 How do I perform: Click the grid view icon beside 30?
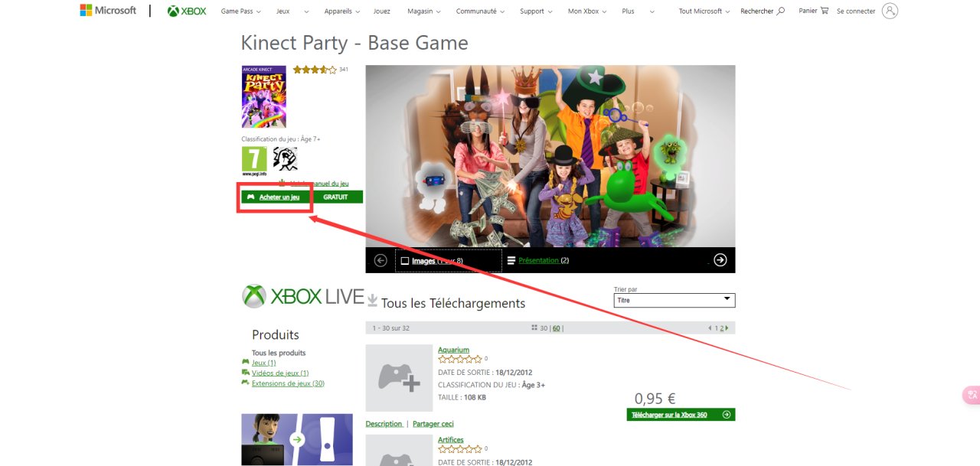coord(534,328)
